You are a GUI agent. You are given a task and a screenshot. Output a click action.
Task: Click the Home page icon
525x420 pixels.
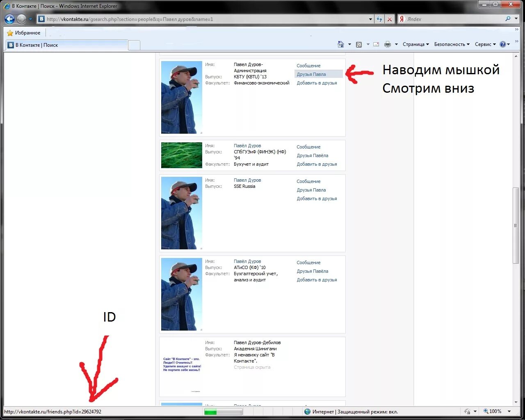[x=340, y=44]
